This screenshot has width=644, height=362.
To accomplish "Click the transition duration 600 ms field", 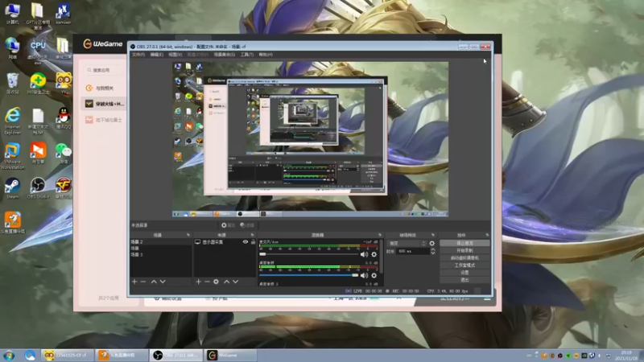I will coord(413,251).
